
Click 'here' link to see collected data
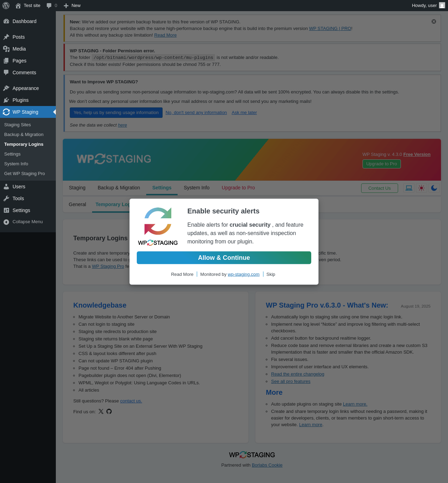pyautogui.click(x=122, y=125)
